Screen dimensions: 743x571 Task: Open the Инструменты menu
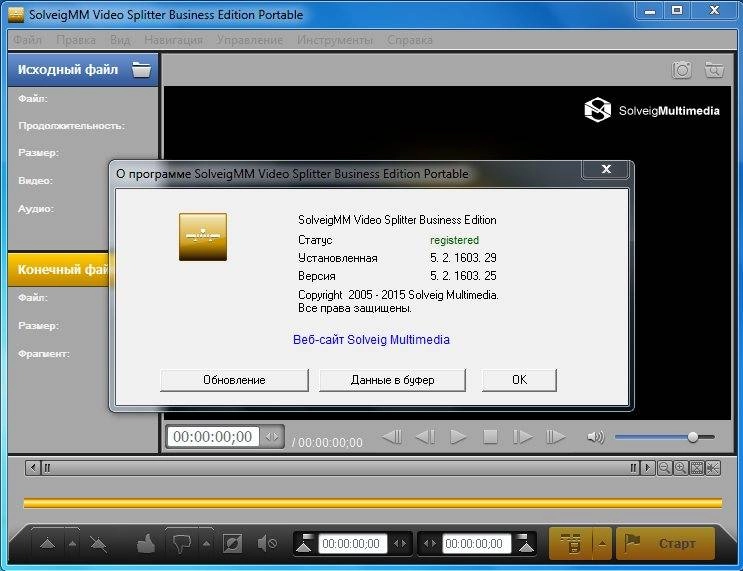[335, 40]
